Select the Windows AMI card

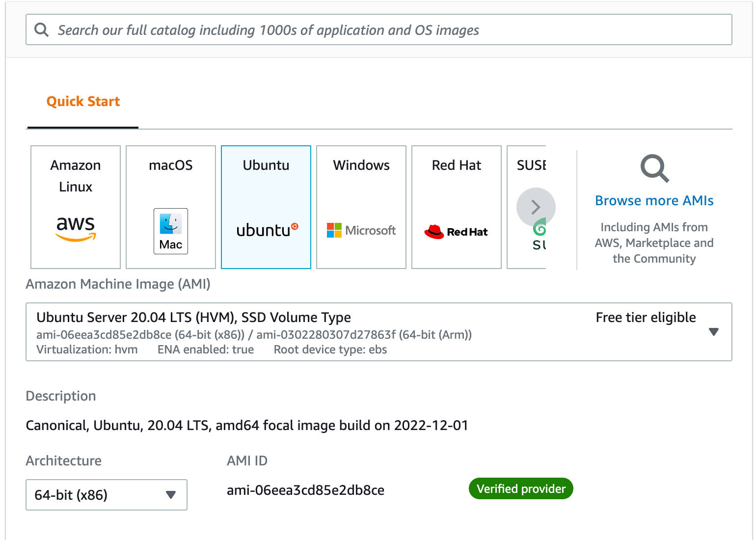click(x=361, y=207)
